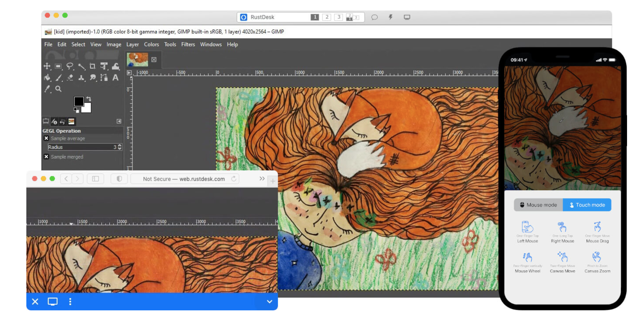Switch phone to Touch mode
Image resolution: width=644 pixels, height=320 pixels.
[x=587, y=205]
